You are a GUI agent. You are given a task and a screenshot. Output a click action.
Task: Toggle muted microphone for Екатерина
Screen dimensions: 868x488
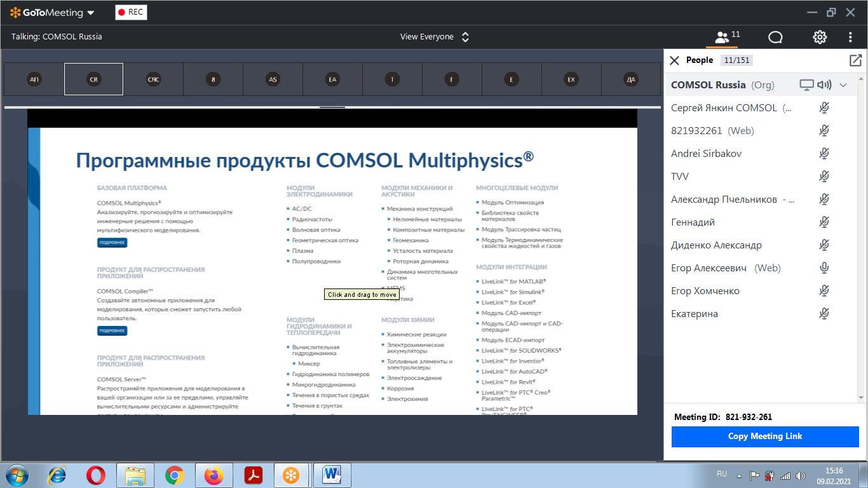[x=824, y=314]
